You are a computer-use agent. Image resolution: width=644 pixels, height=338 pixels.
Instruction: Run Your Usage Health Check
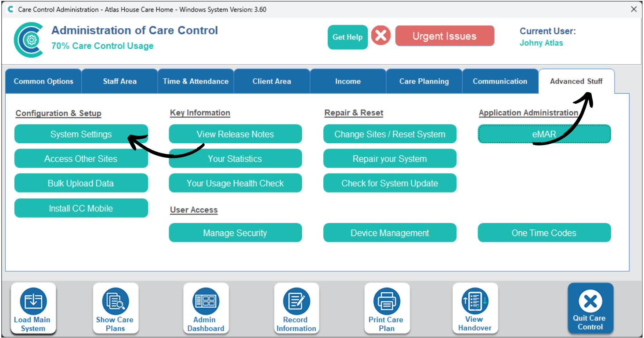(x=235, y=183)
